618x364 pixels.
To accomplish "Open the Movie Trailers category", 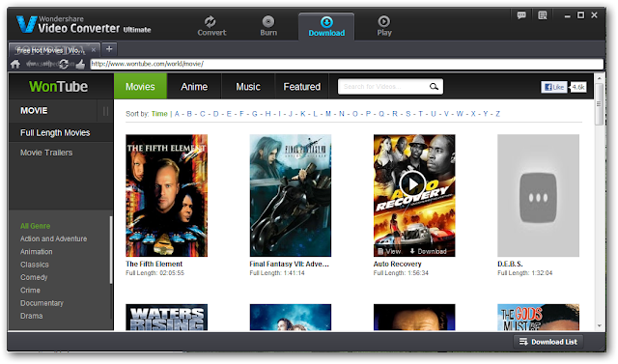I will pos(46,153).
